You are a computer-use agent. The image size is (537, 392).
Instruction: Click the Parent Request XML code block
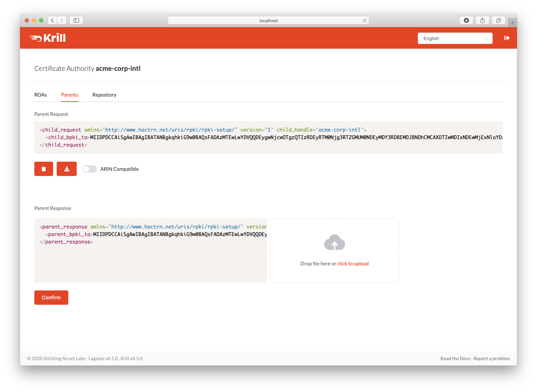click(x=268, y=137)
